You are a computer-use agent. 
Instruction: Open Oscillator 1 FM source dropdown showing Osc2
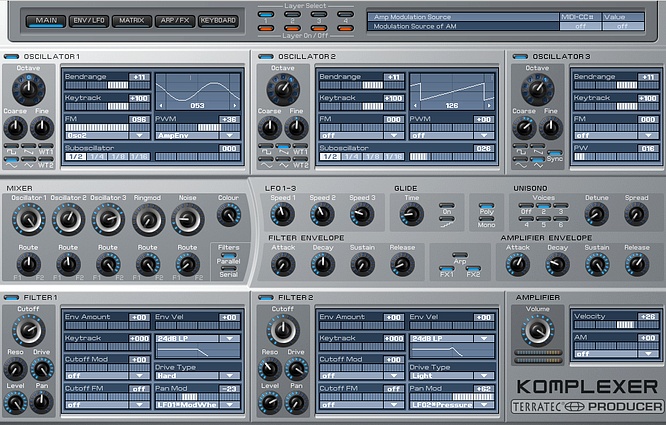point(107,135)
